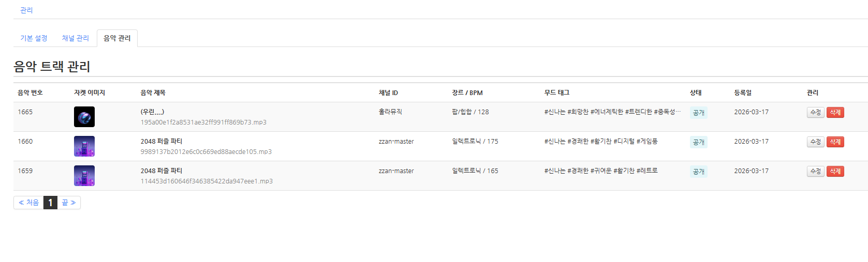Click the 2048 퍼즐 파티 title in row 1660
868x262 pixels.
tap(161, 141)
